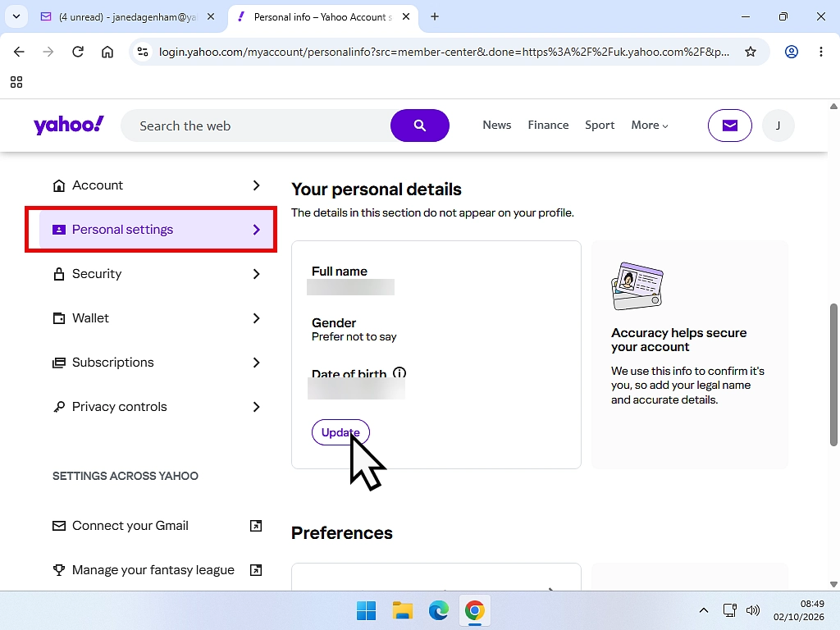Viewport: 840px width, 630px height.
Task: Go to News in Yahoo header
Action: 496,125
